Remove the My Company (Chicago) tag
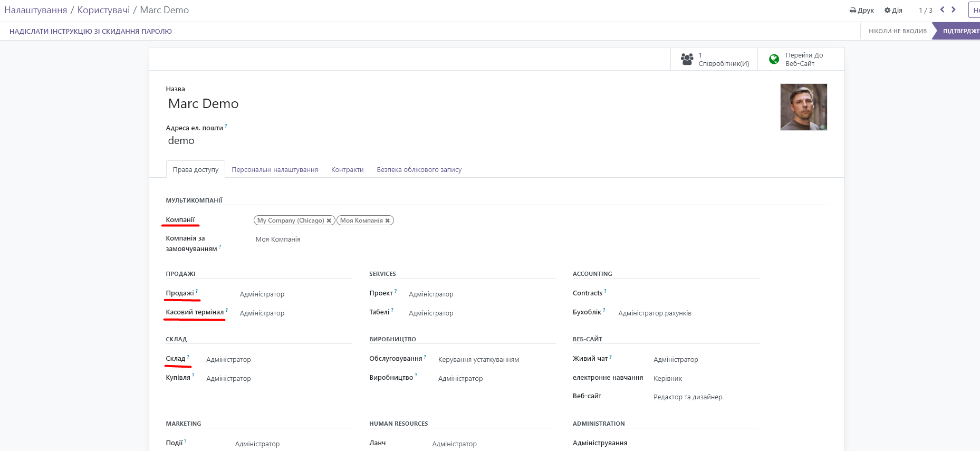 click(x=329, y=221)
